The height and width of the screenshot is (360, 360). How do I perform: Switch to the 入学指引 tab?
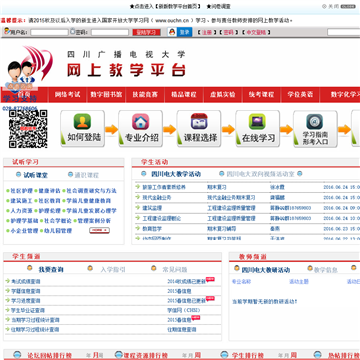(x=113, y=269)
